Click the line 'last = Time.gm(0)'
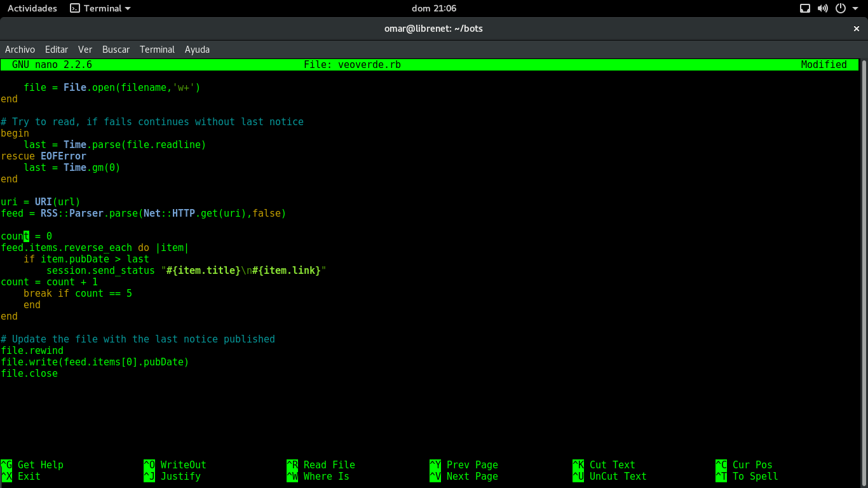This screenshot has height=488, width=868. 72,168
